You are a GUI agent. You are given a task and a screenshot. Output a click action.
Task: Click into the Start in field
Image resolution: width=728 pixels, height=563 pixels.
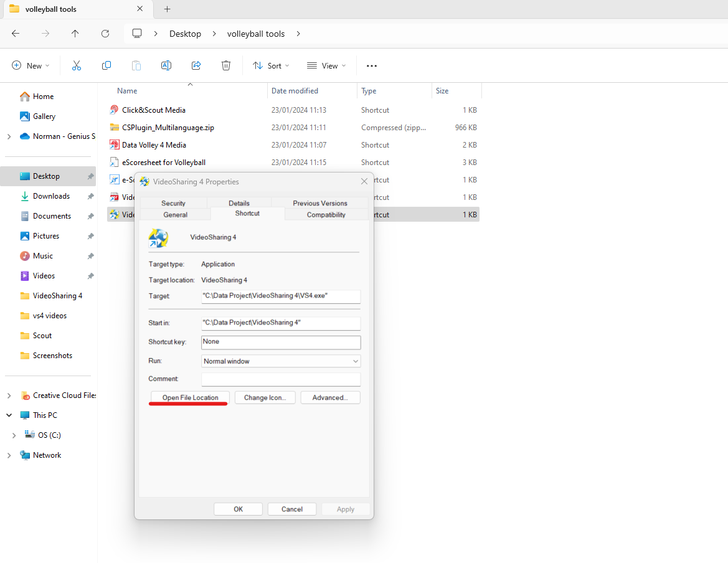pos(281,323)
